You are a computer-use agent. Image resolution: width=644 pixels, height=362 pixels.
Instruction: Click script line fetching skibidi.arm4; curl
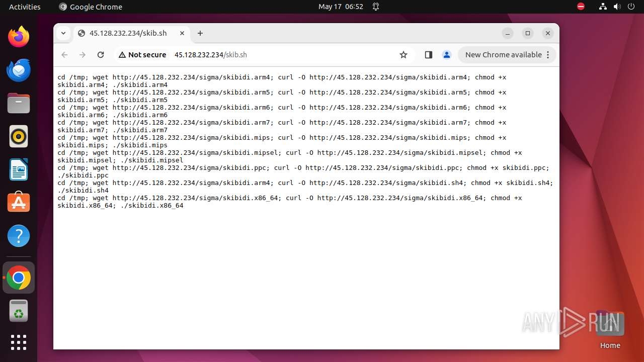282,77
